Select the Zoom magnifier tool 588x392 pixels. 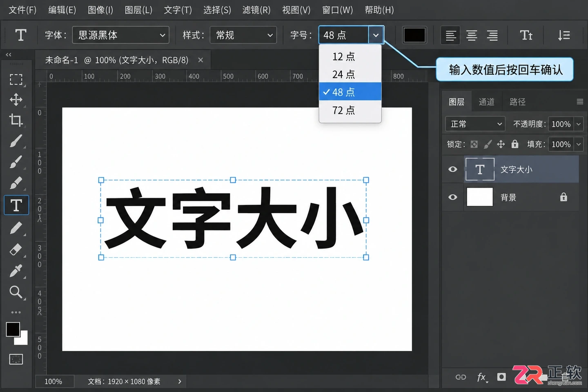(x=16, y=292)
